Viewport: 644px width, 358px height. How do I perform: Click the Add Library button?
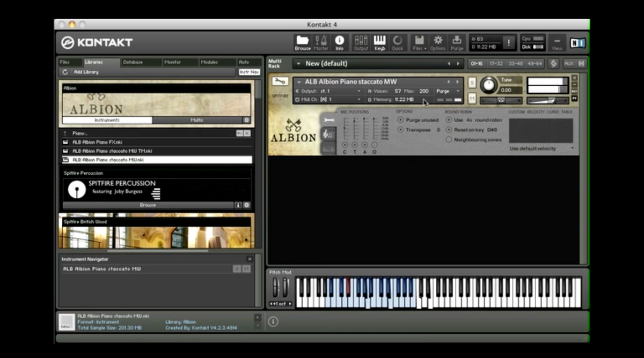pos(86,72)
